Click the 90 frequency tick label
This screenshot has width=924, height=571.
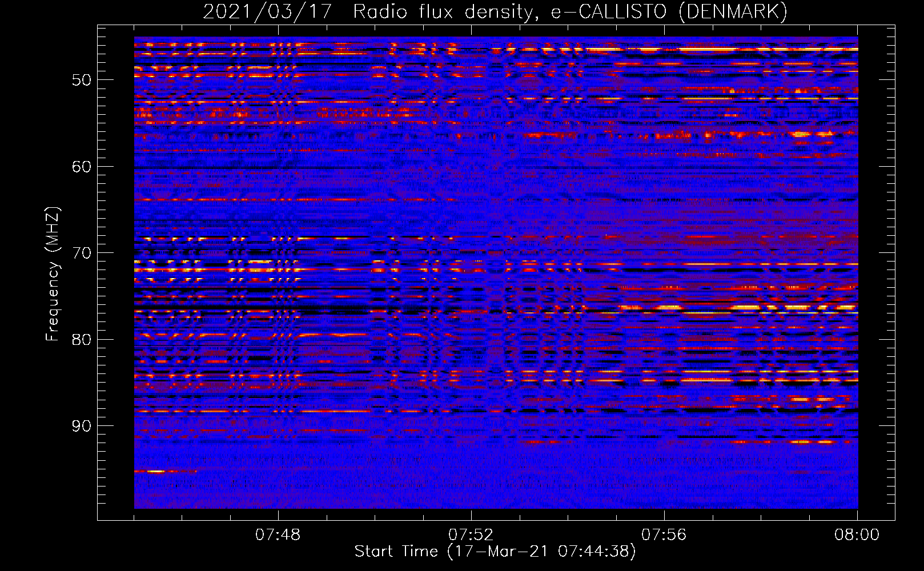(82, 427)
